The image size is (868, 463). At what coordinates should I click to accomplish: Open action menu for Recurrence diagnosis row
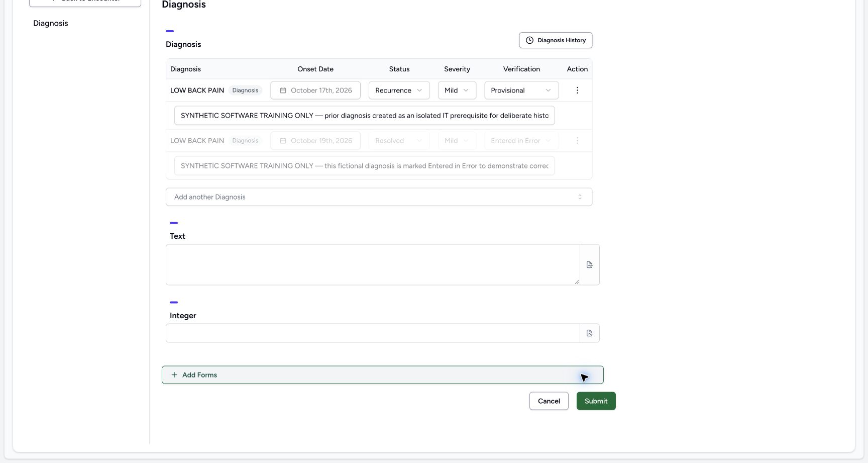pos(577,90)
